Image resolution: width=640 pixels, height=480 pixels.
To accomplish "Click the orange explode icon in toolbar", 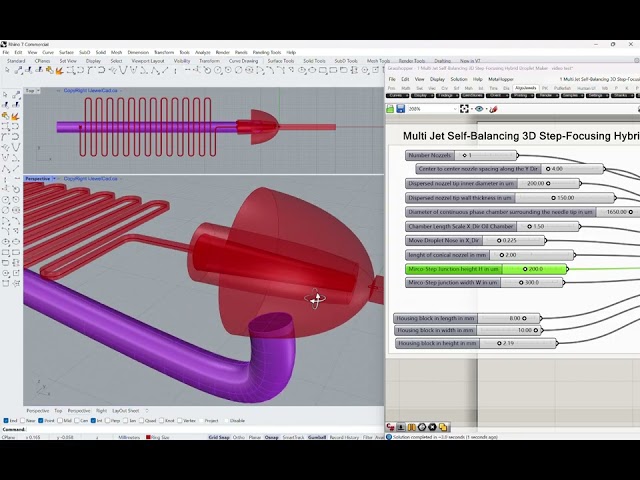I will 60,71.
